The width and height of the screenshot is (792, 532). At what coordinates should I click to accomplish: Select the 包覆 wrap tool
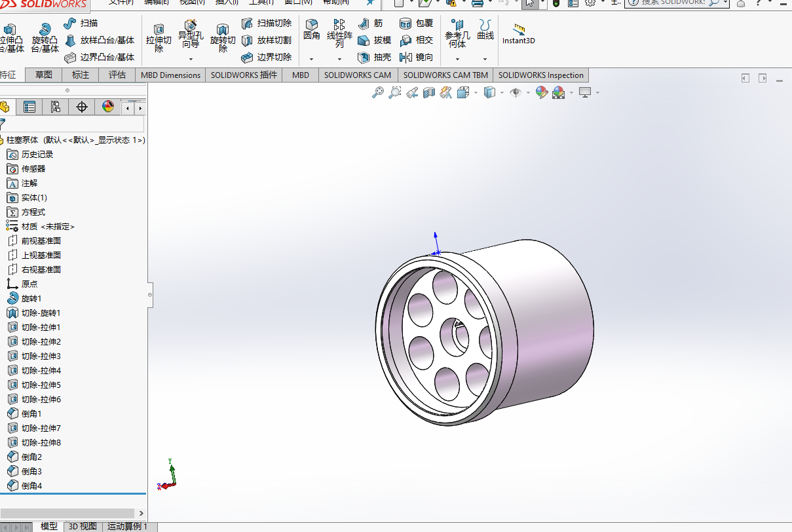(416, 24)
